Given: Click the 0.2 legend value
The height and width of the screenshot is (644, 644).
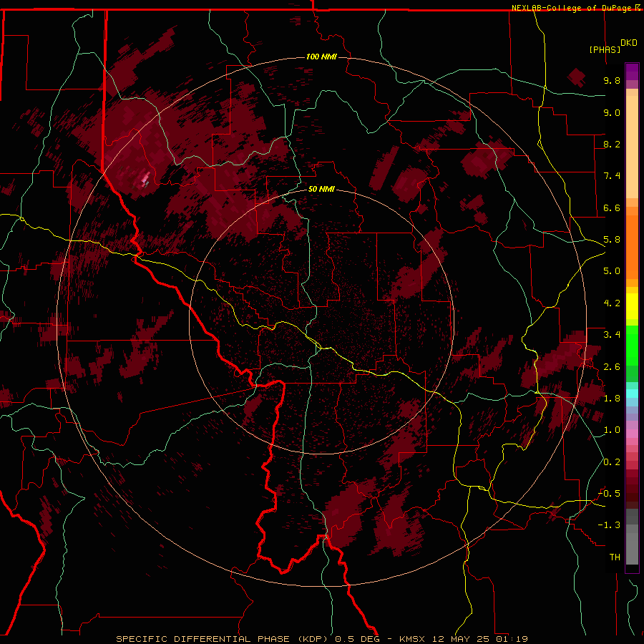Looking at the screenshot, I should [x=612, y=462].
